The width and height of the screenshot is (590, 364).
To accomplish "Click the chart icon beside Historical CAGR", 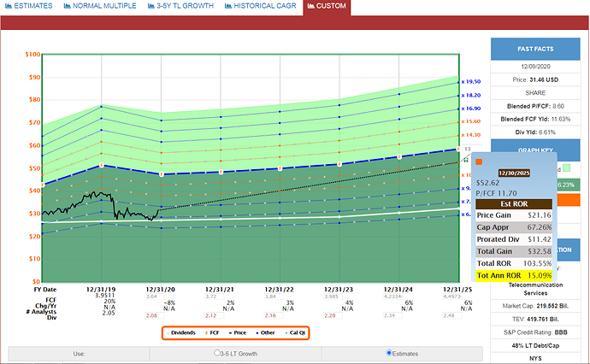I will click(229, 6).
